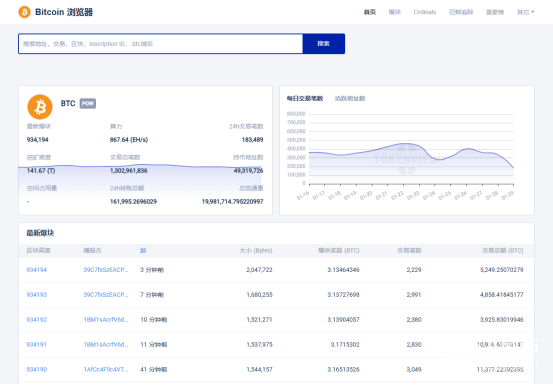Viewport: 553px width, 385px height.
Task: Open block 934193 link
Action: [x=37, y=295]
